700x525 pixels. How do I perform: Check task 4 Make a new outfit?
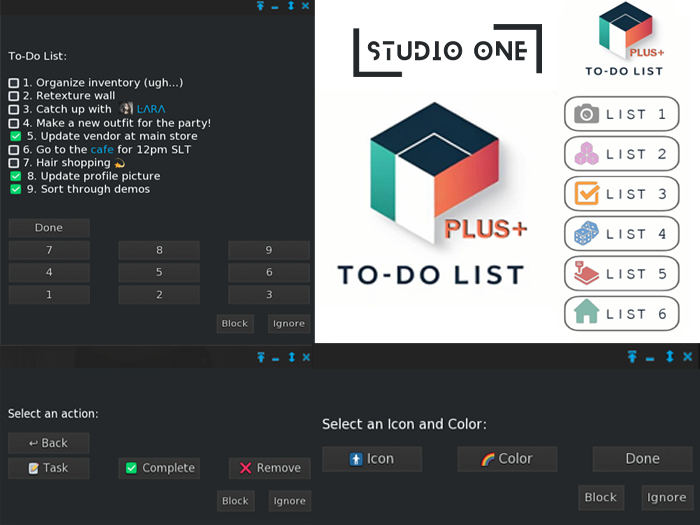tap(14, 123)
